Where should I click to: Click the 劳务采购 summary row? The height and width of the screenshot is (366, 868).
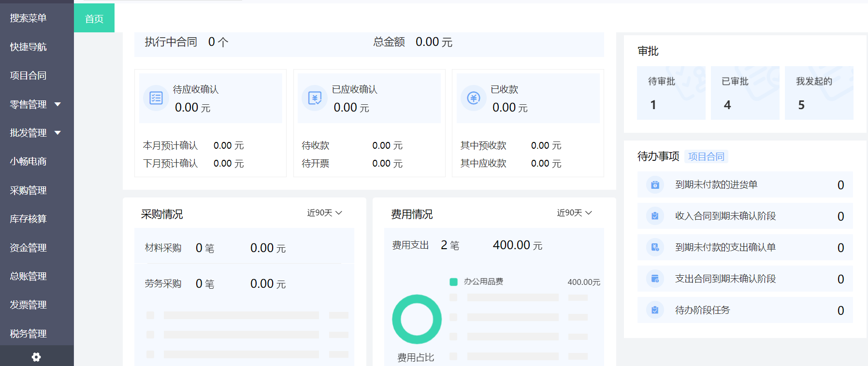click(x=244, y=283)
